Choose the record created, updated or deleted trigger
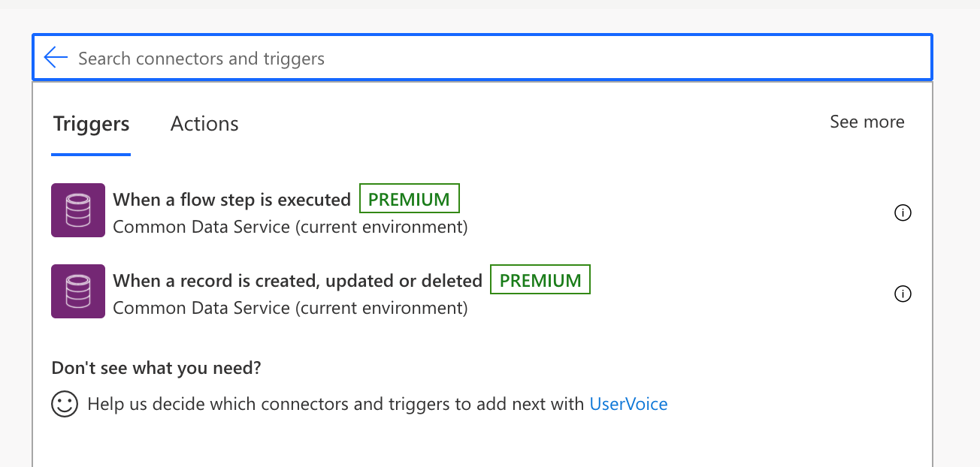 pyautogui.click(x=297, y=280)
